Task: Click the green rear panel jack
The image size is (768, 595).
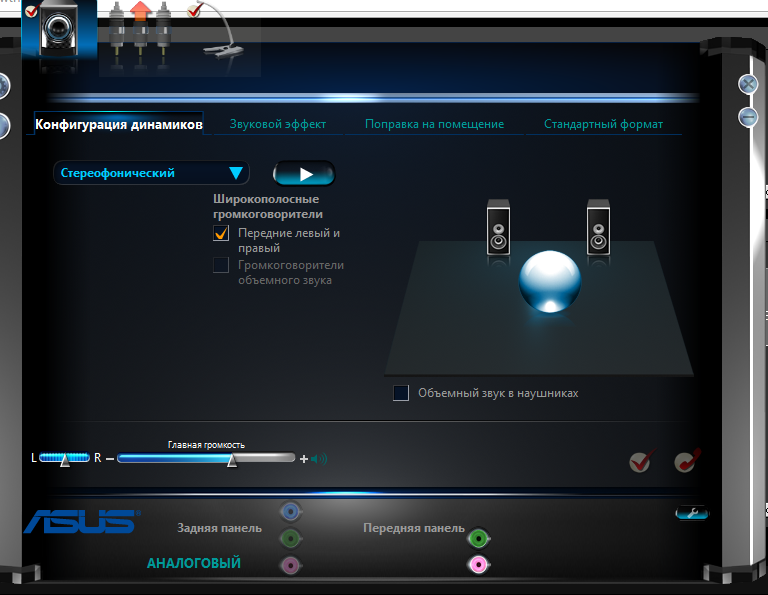Action: pos(291,539)
